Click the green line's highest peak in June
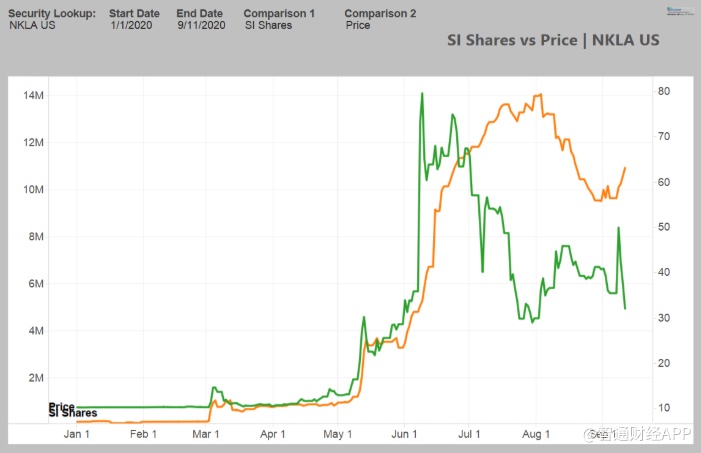This screenshot has width=701, height=453. pos(422,93)
